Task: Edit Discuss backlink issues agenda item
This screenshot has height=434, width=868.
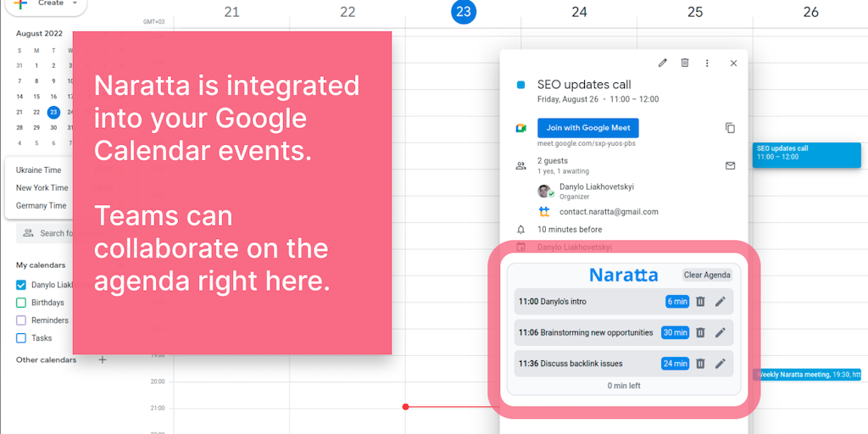Action: point(720,364)
